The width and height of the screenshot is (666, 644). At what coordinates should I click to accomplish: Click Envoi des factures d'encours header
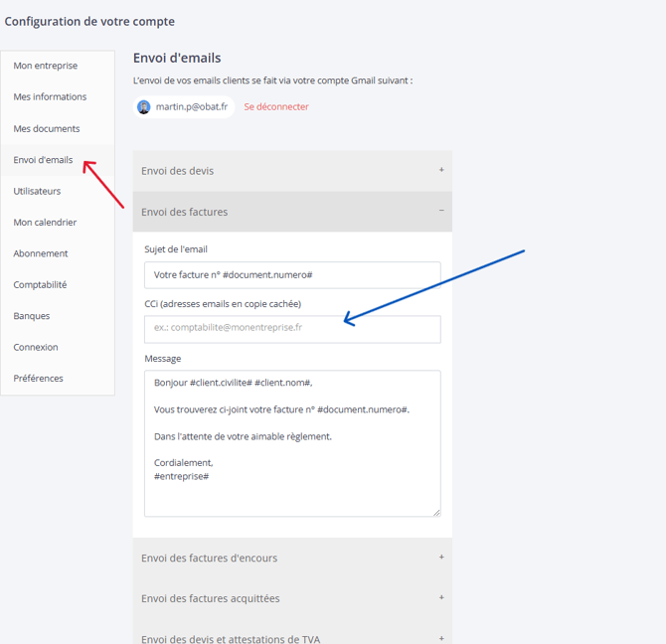pyautogui.click(x=292, y=558)
